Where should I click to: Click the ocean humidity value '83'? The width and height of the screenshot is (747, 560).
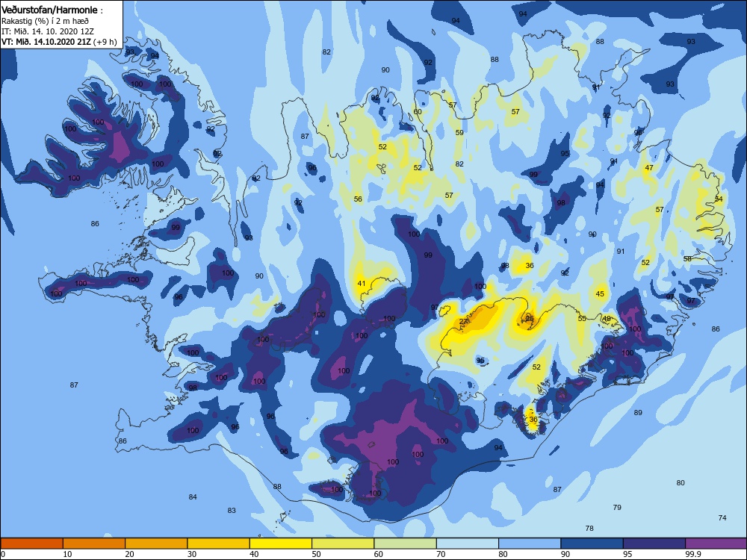[231, 510]
